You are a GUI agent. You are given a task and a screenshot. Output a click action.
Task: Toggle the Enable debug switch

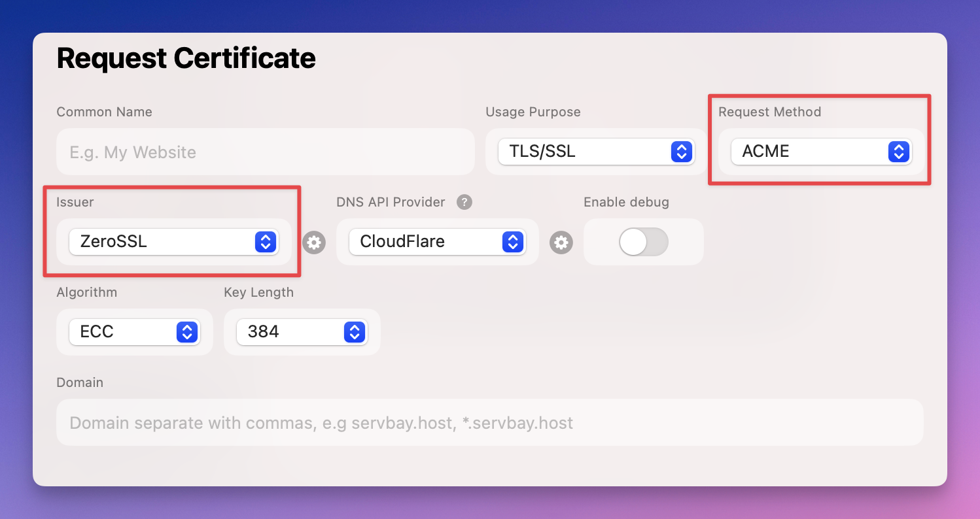point(644,243)
